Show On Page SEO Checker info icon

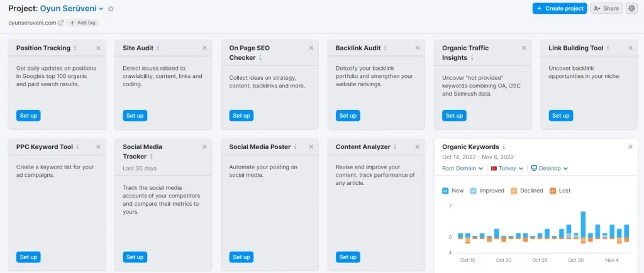(260, 58)
